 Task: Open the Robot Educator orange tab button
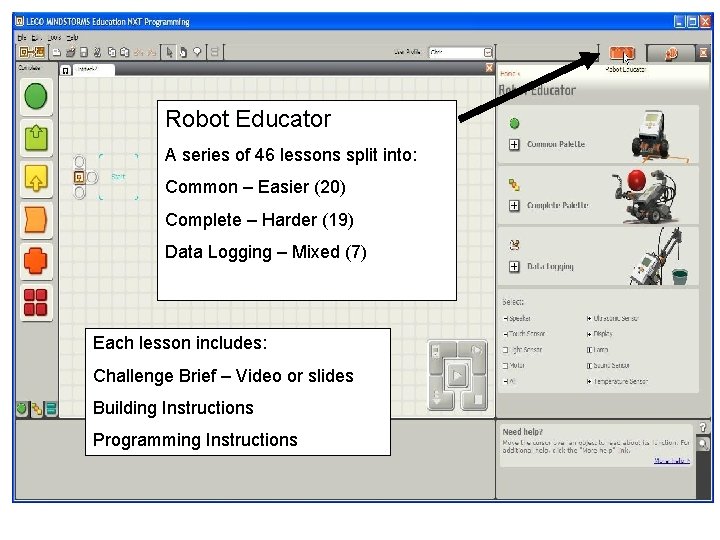[x=622, y=53]
